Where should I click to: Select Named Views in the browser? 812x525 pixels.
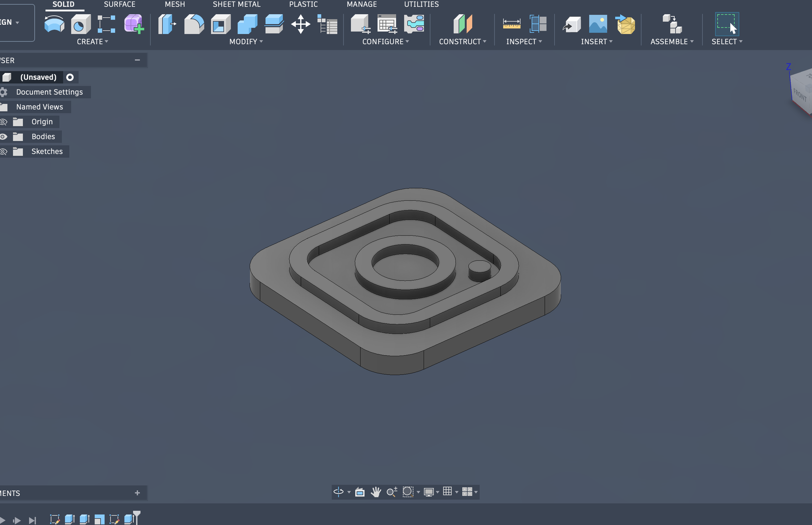click(40, 107)
